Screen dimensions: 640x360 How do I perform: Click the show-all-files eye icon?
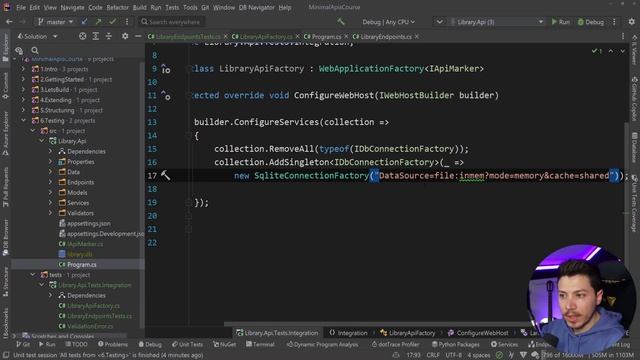[19, 50]
